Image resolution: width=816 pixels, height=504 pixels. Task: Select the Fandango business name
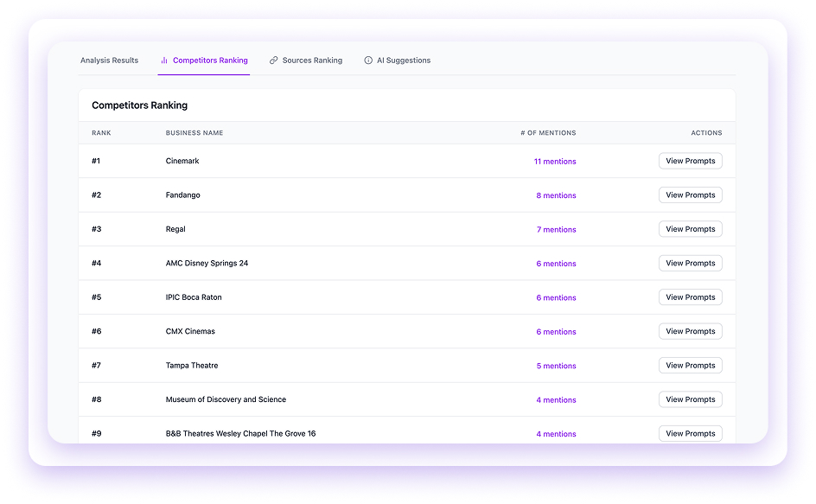(x=182, y=195)
